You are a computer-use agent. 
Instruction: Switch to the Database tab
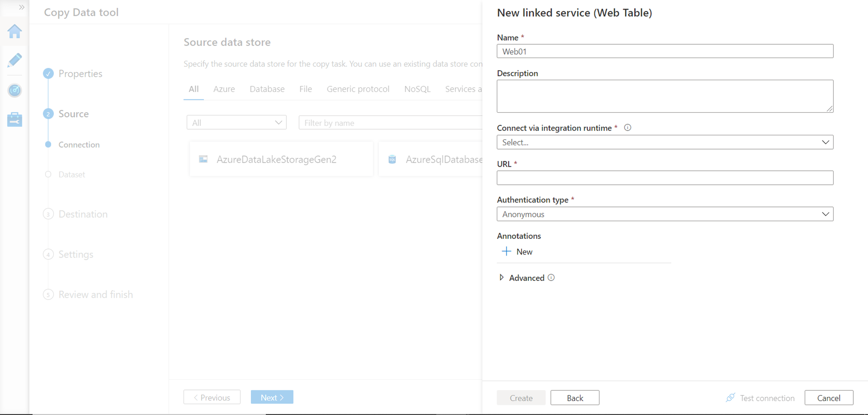tap(267, 89)
